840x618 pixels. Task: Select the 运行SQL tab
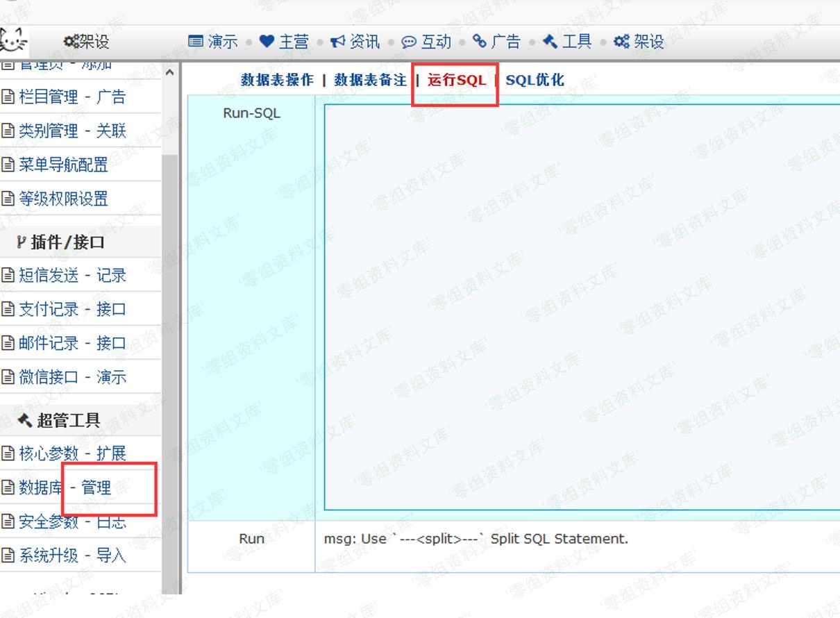(456, 80)
